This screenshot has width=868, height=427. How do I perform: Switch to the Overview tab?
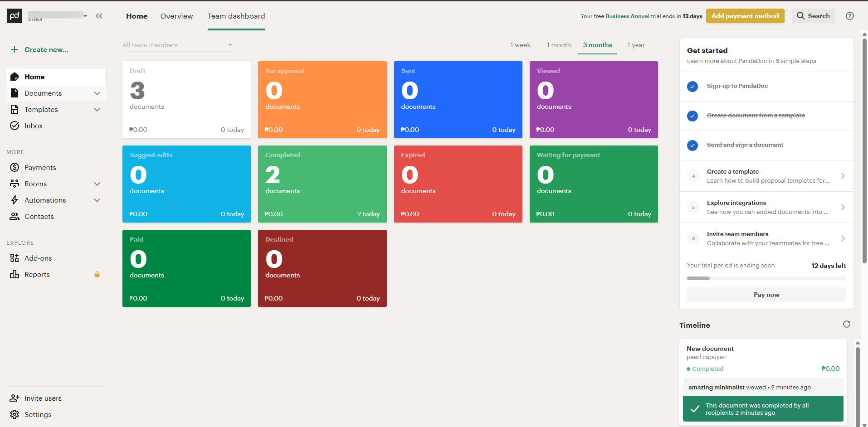(x=176, y=16)
